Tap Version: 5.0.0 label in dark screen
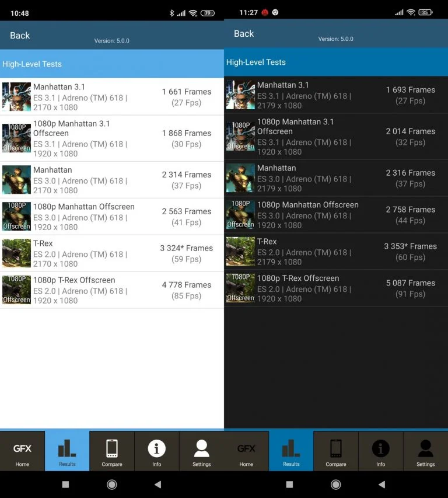This screenshot has height=498, width=448. (335, 39)
